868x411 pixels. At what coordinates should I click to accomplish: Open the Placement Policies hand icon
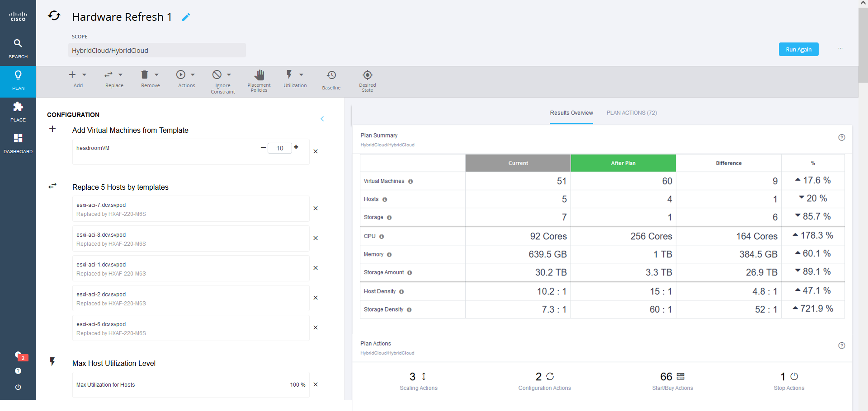259,75
